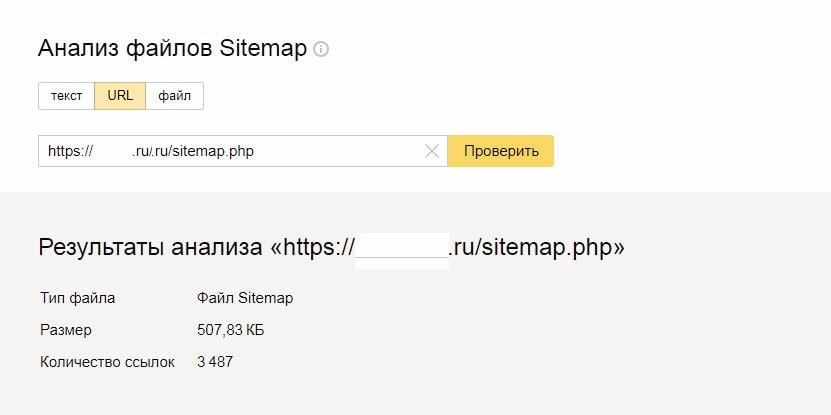
Task: Click the blanked-out domain in results heading
Action: click(x=402, y=248)
